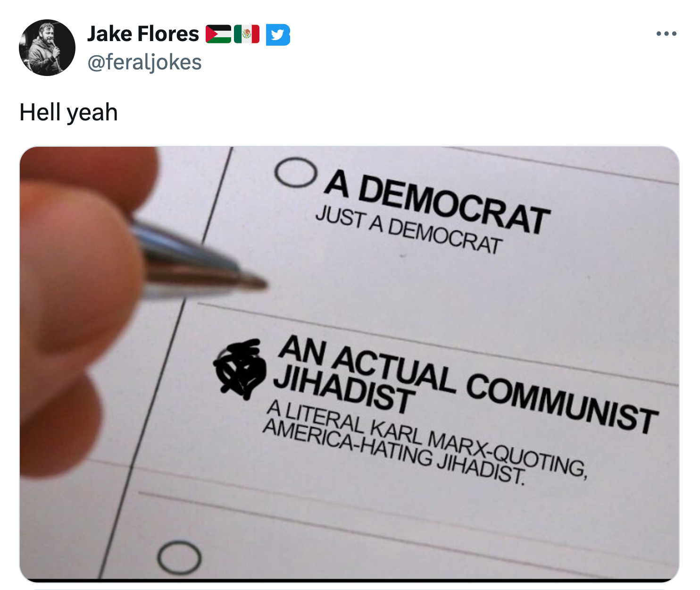Click the Mexican flag emoji
The image size is (700, 590).
[247, 34]
